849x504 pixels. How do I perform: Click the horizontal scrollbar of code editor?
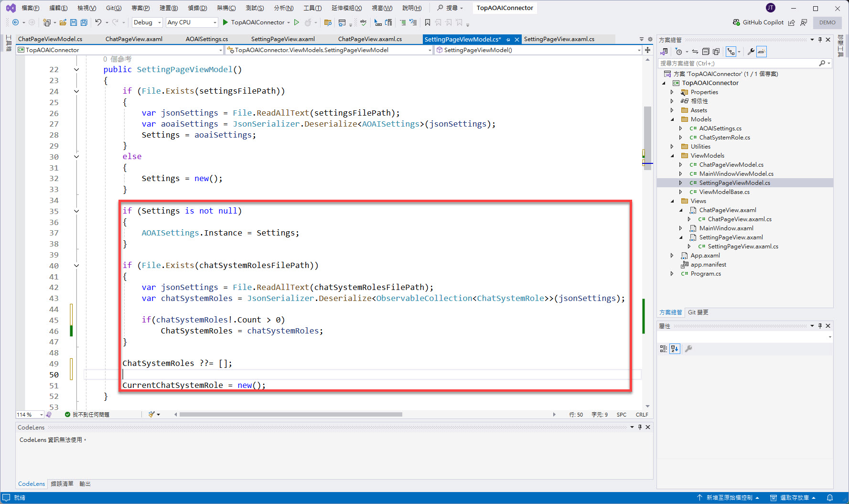coord(291,415)
